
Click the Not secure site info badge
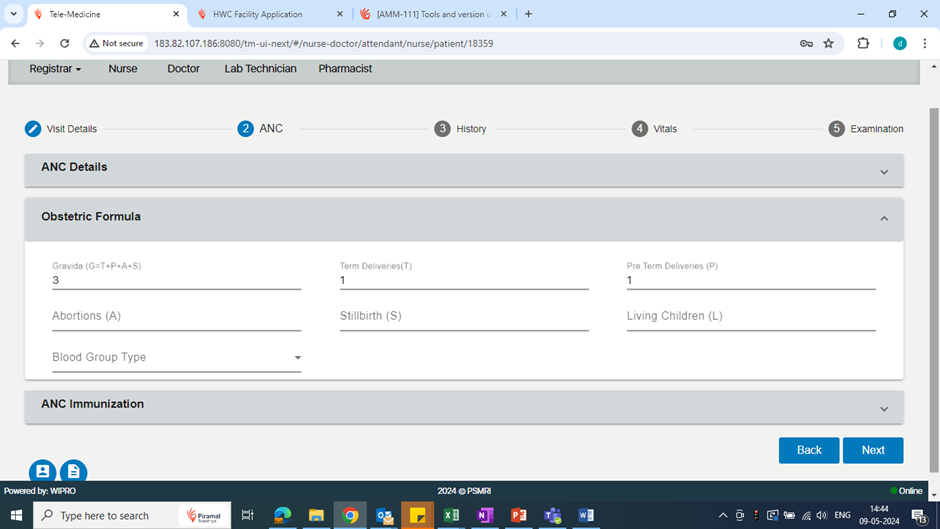tap(116, 43)
